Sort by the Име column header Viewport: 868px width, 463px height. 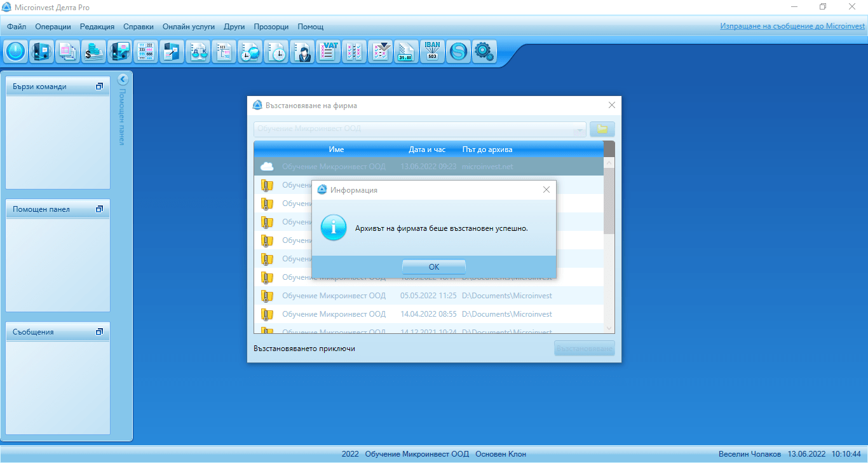coord(336,149)
